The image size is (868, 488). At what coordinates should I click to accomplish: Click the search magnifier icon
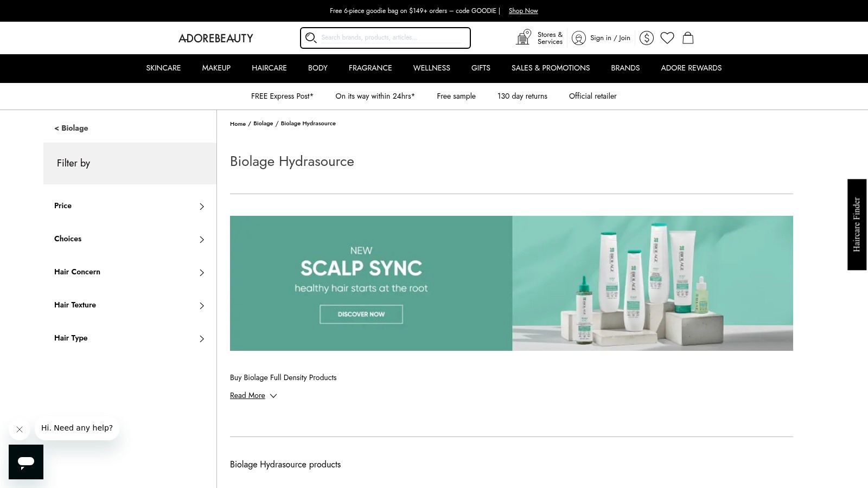point(311,37)
